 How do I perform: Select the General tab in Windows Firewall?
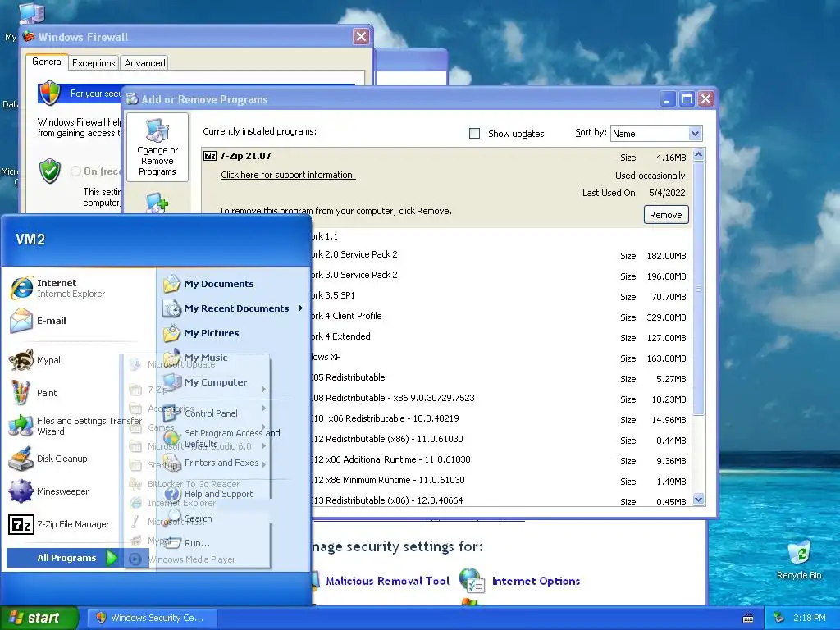pos(47,62)
